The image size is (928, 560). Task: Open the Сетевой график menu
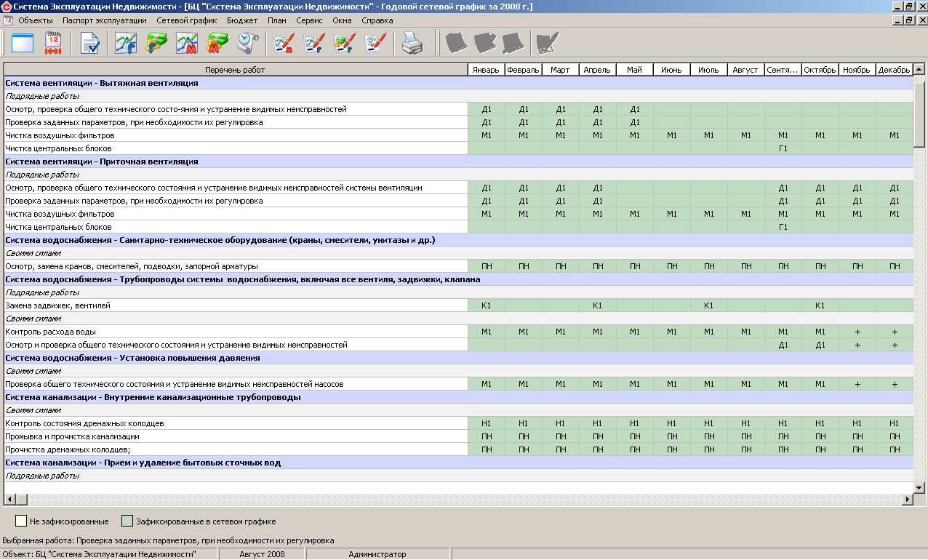point(187,20)
